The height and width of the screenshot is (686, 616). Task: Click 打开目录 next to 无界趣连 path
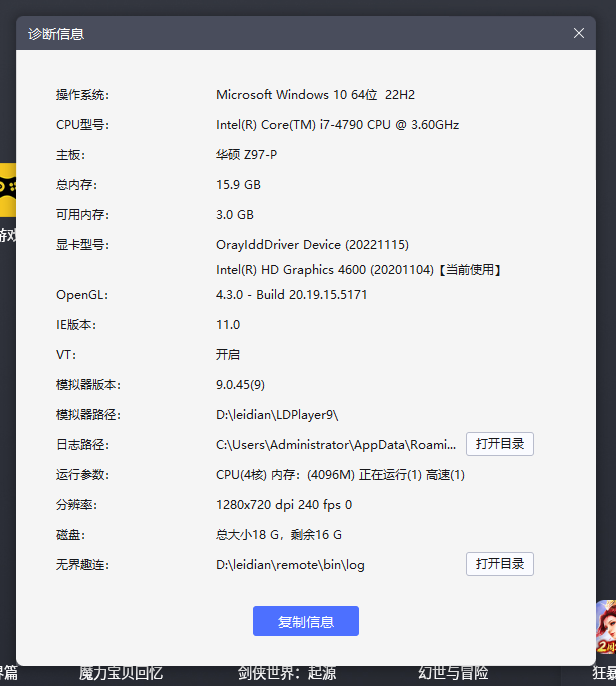click(x=499, y=564)
